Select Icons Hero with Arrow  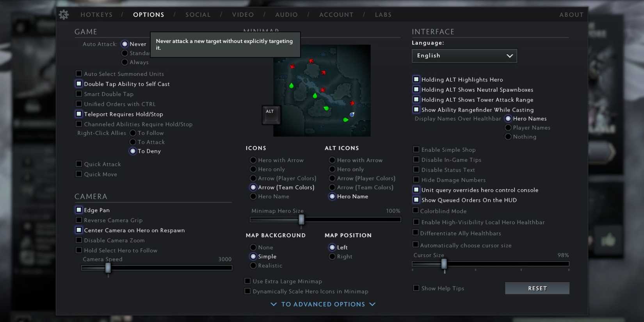coord(253,160)
